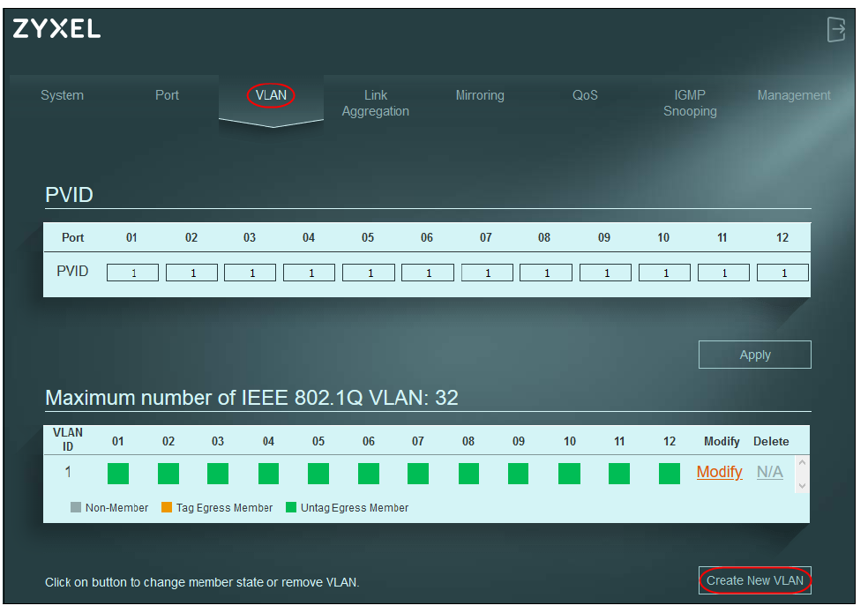The image size is (868, 613).
Task: Toggle VLAN 1 membership for port 12
Action: click(x=670, y=474)
